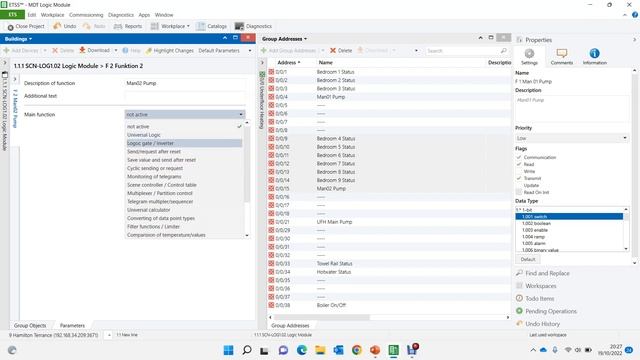Select the UFH Main Pump address row
This screenshot has height=360, width=640.
[x=388, y=222]
